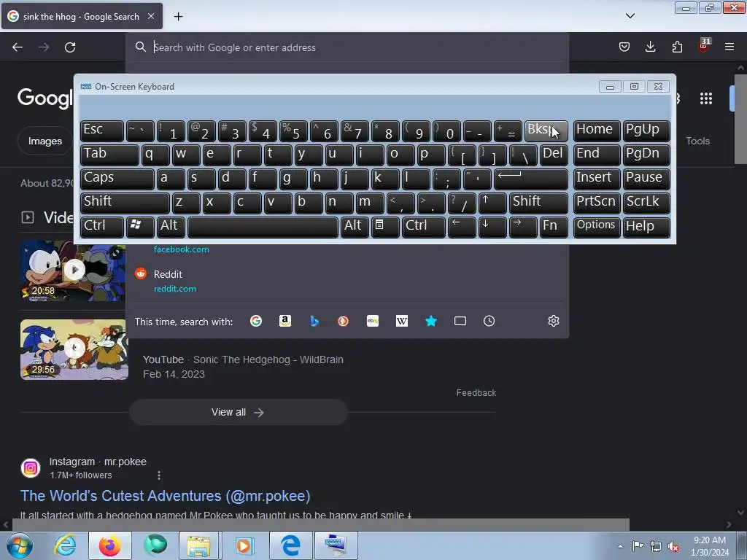Search in open tabs icon

coord(460,321)
